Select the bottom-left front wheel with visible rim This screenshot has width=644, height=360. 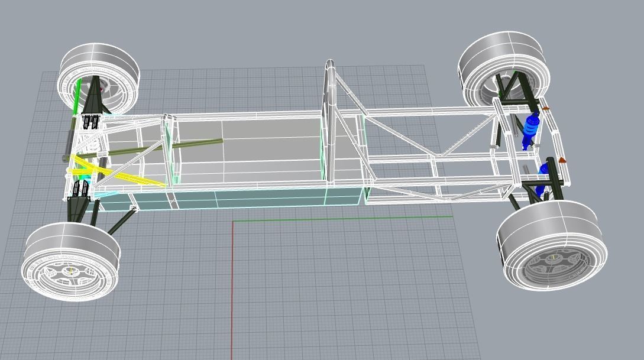[70, 262]
